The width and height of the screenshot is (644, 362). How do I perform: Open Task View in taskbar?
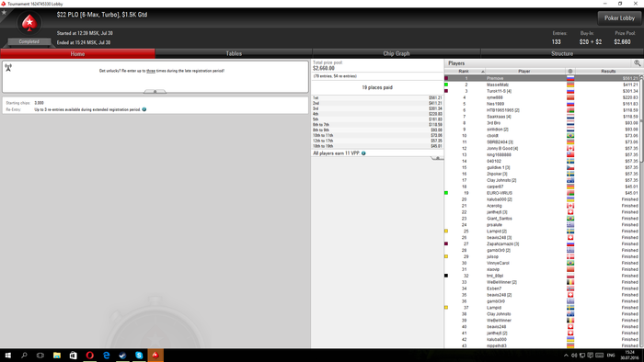pos(40,355)
